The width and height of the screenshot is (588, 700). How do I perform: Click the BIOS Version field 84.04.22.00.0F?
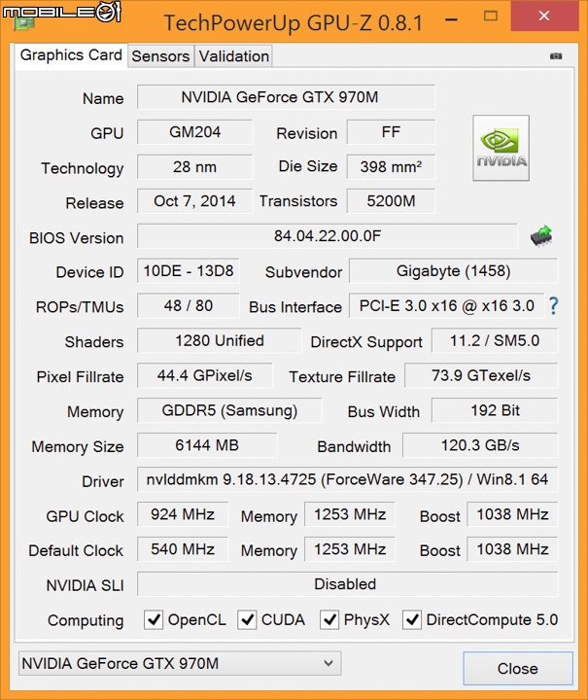coord(328,235)
